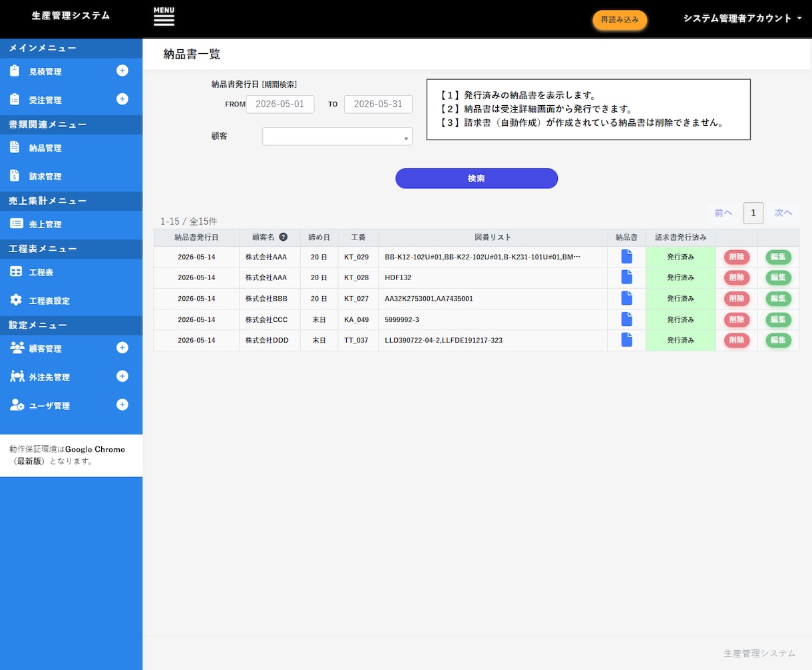
Task: Delete the KA_049 delivery note
Action: point(737,319)
